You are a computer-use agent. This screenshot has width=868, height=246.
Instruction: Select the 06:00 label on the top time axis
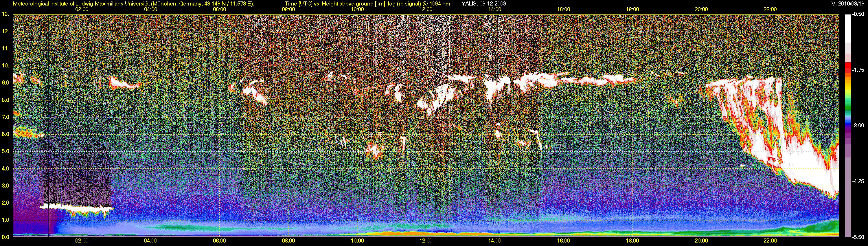click(x=219, y=10)
